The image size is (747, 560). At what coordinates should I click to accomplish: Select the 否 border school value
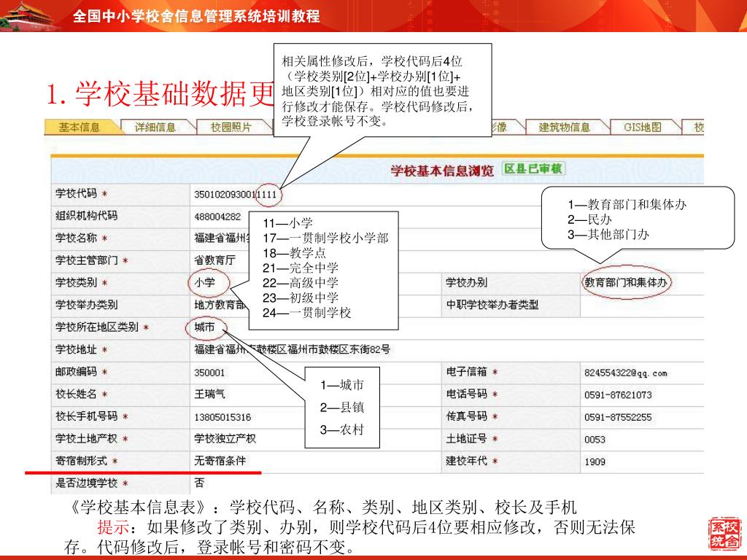coord(199,483)
